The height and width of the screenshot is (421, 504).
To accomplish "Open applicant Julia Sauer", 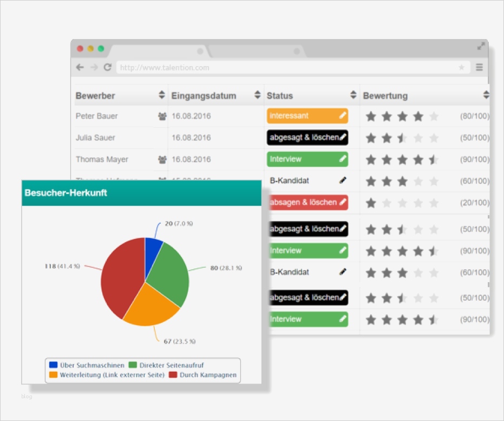I will 95,138.
